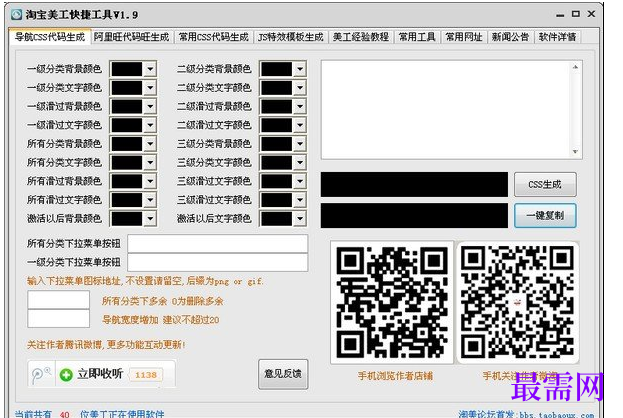Expand the 所有分类文字颜色 dropdown arrow

pyautogui.click(x=150, y=162)
